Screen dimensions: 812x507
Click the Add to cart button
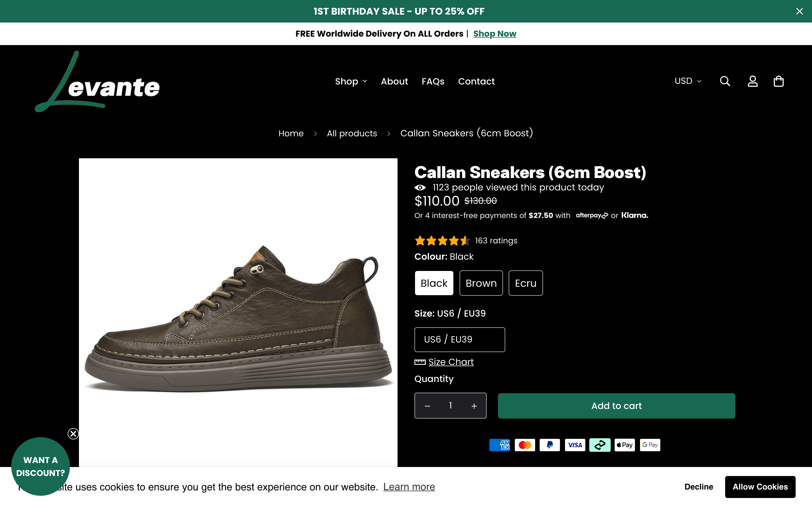pos(616,405)
